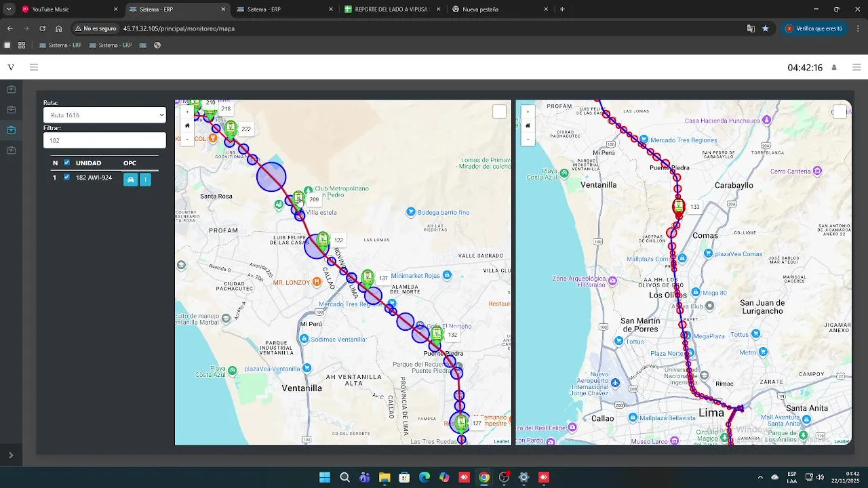This screenshot has width=868, height=488.
Task: Zoom out on the right map
Action: [x=528, y=138]
